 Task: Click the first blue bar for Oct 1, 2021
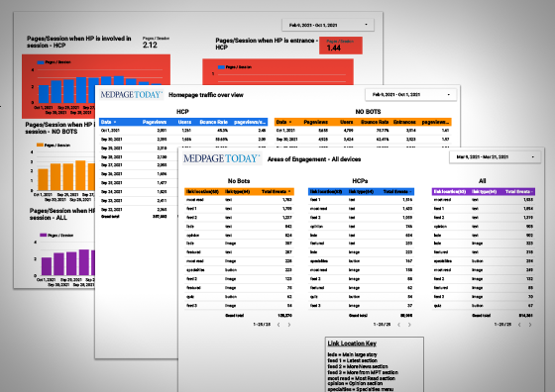(44, 94)
